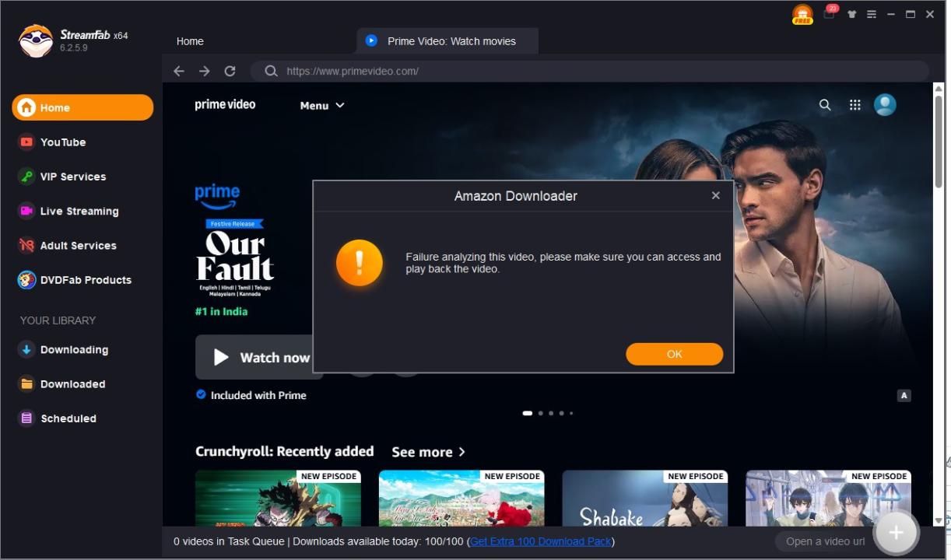Open the FREE gift promotion icon
The height and width of the screenshot is (560, 951).
click(802, 15)
